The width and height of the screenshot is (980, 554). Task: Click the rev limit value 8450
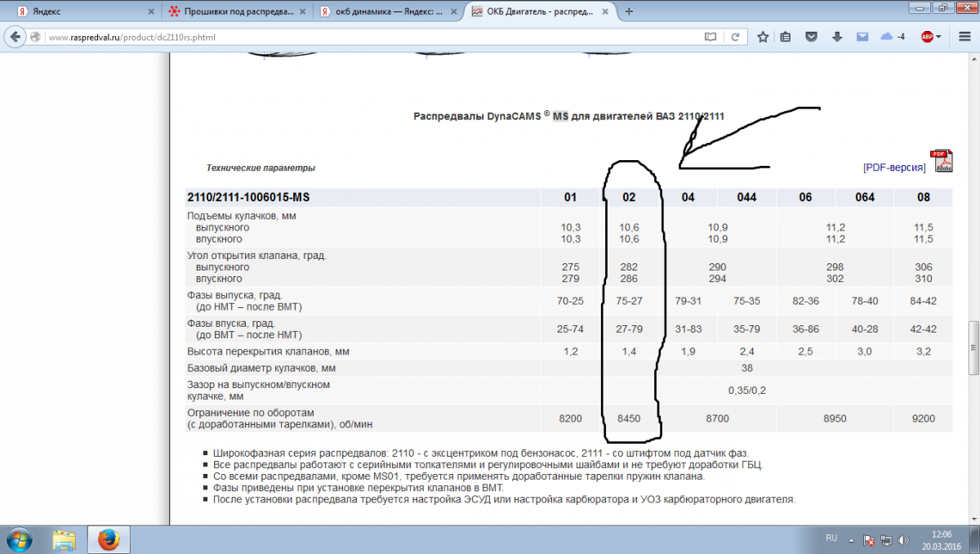tap(630, 418)
